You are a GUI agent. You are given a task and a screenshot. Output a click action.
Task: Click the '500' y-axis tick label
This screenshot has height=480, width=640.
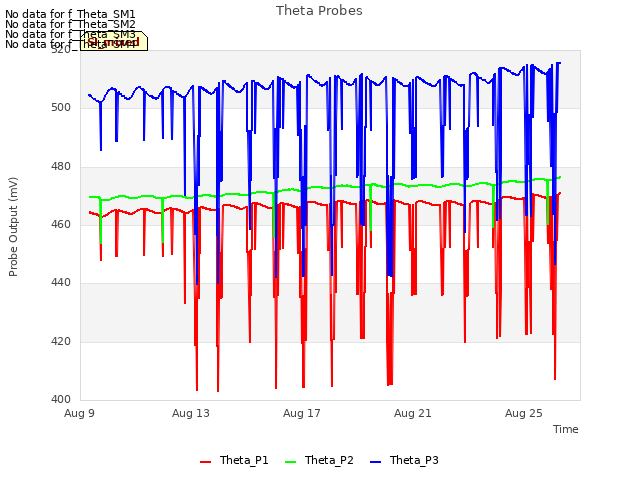[61, 108]
